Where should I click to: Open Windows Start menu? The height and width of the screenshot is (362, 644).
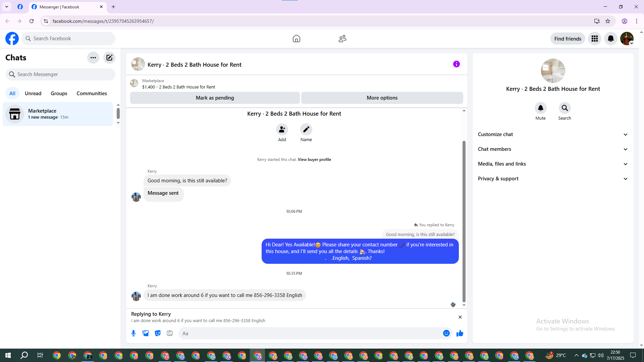point(8,355)
